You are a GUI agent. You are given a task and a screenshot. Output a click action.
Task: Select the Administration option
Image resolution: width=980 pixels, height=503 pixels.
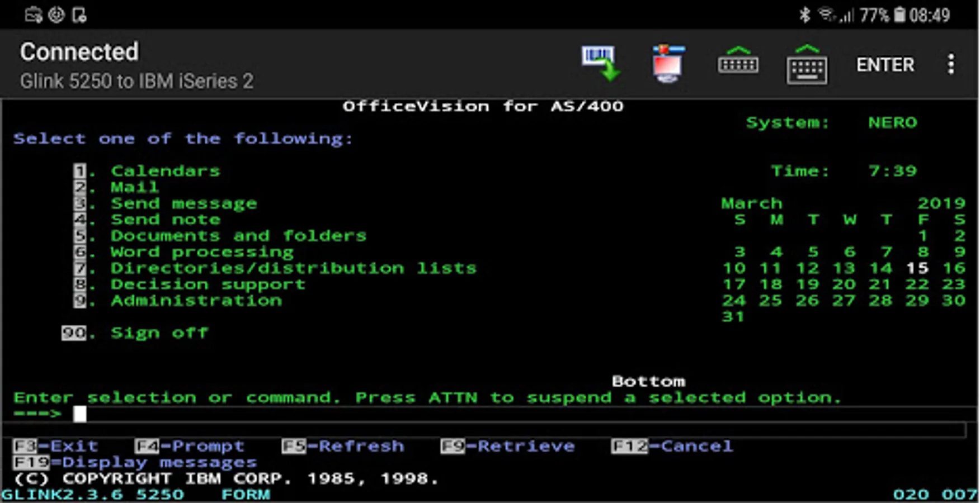tap(178, 300)
